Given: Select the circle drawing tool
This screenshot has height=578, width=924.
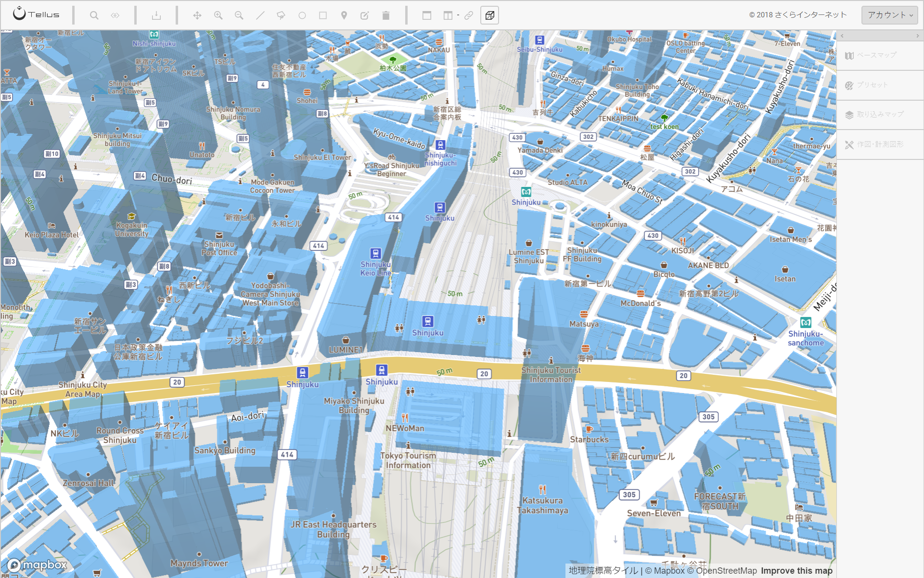Looking at the screenshot, I should click(302, 15).
